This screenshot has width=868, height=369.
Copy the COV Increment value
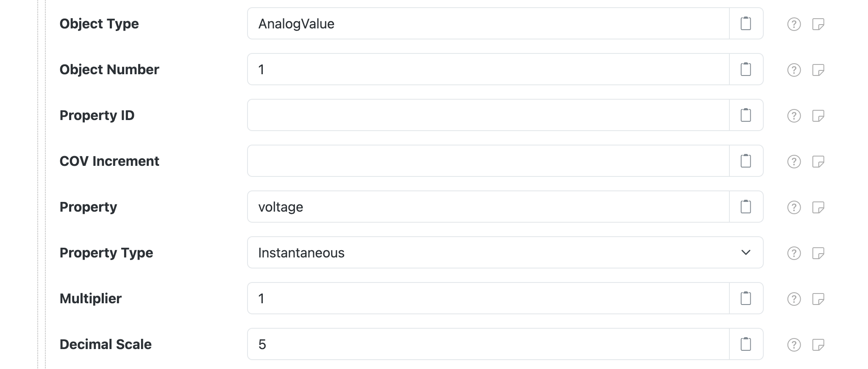coord(746,161)
